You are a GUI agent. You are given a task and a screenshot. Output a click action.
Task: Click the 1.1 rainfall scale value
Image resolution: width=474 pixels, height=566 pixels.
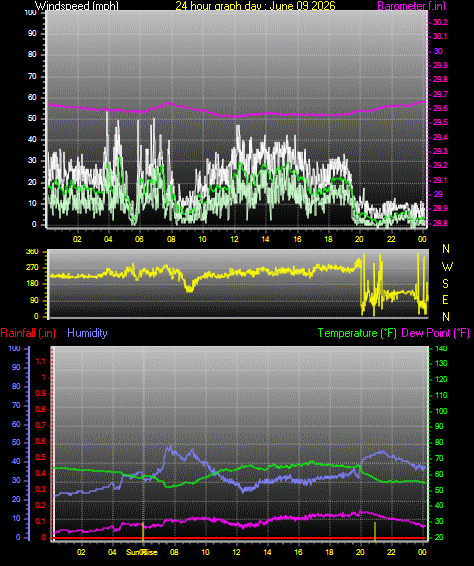click(x=41, y=361)
